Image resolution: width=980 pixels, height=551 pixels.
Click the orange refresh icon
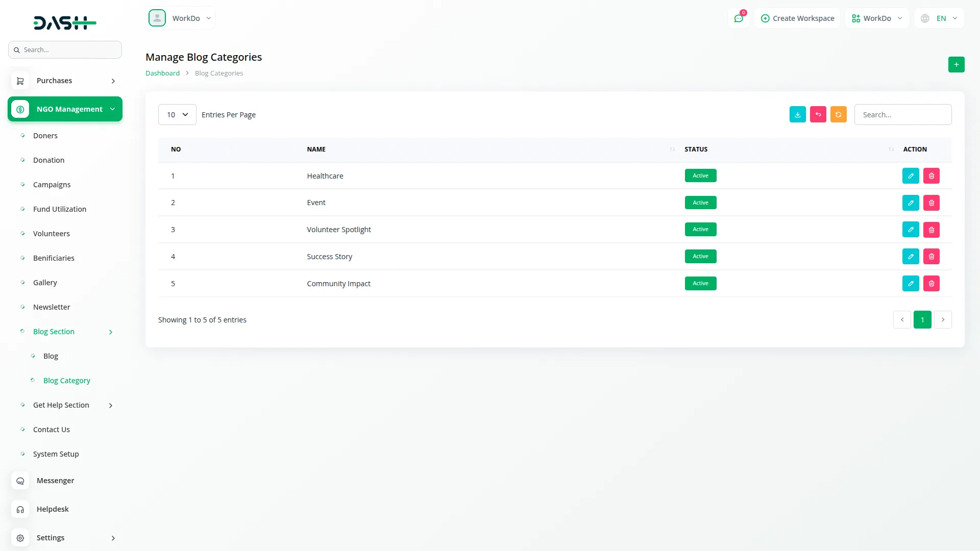pyautogui.click(x=838, y=115)
